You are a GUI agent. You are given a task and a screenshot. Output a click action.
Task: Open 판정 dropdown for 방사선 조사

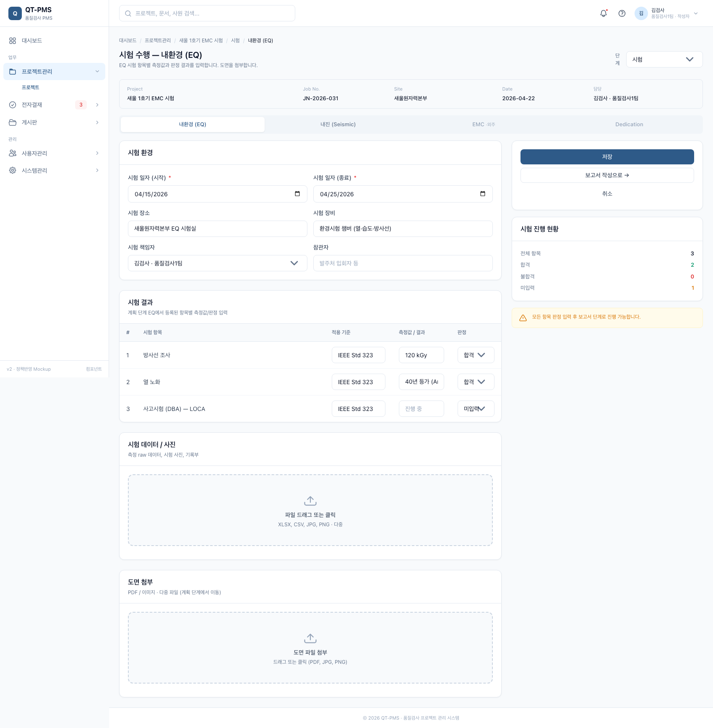click(476, 355)
